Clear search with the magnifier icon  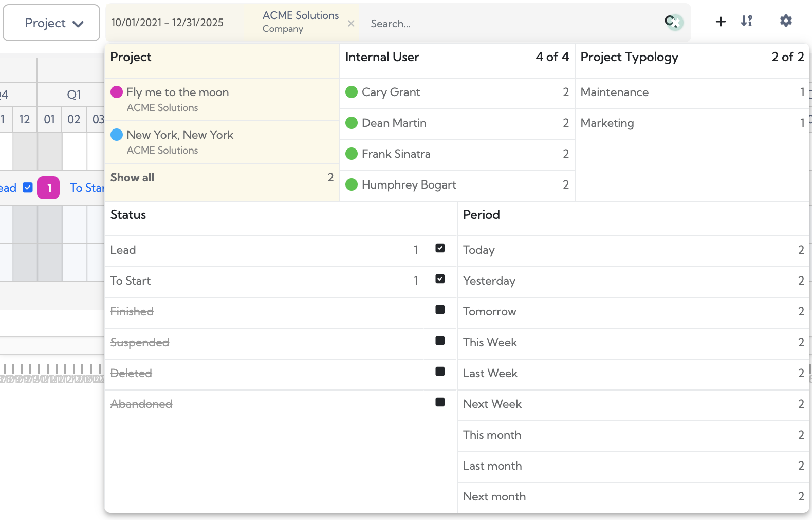(x=673, y=22)
